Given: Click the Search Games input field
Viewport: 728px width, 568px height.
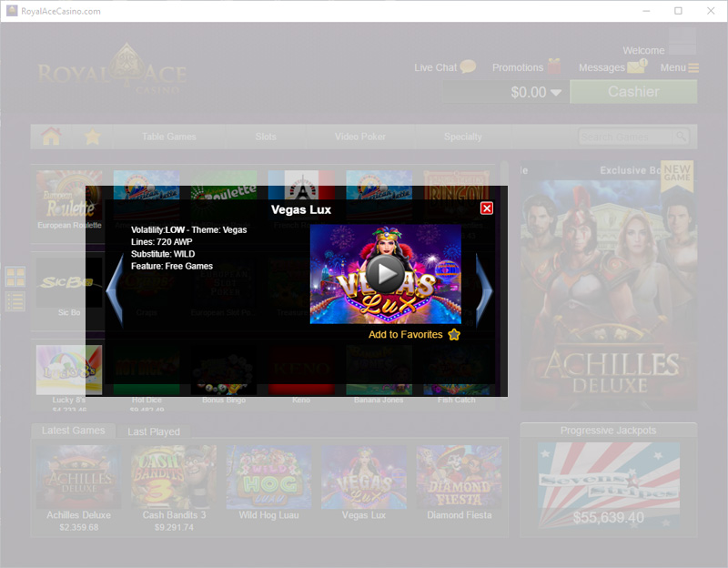Looking at the screenshot, I should (x=625, y=137).
